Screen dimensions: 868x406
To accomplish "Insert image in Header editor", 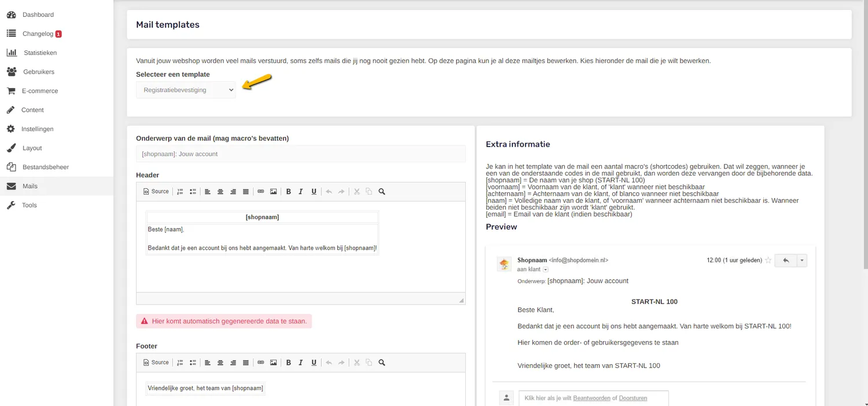I will (273, 192).
